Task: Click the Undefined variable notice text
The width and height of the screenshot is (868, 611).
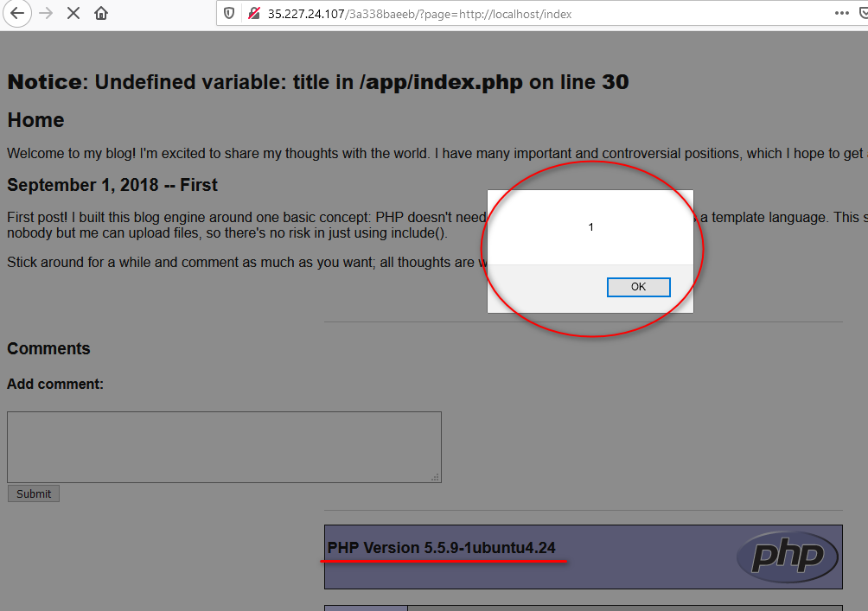Action: click(x=317, y=82)
